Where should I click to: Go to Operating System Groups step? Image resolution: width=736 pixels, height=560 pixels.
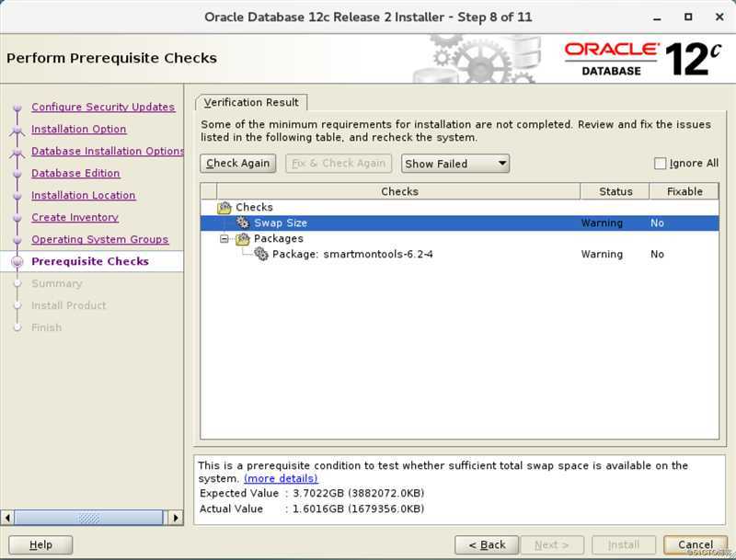[x=100, y=239]
